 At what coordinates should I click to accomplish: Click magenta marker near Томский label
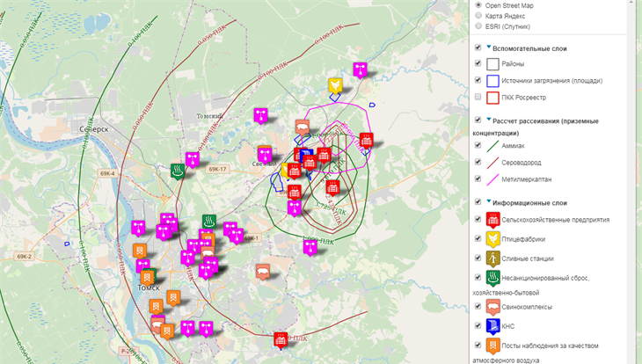click(260, 116)
